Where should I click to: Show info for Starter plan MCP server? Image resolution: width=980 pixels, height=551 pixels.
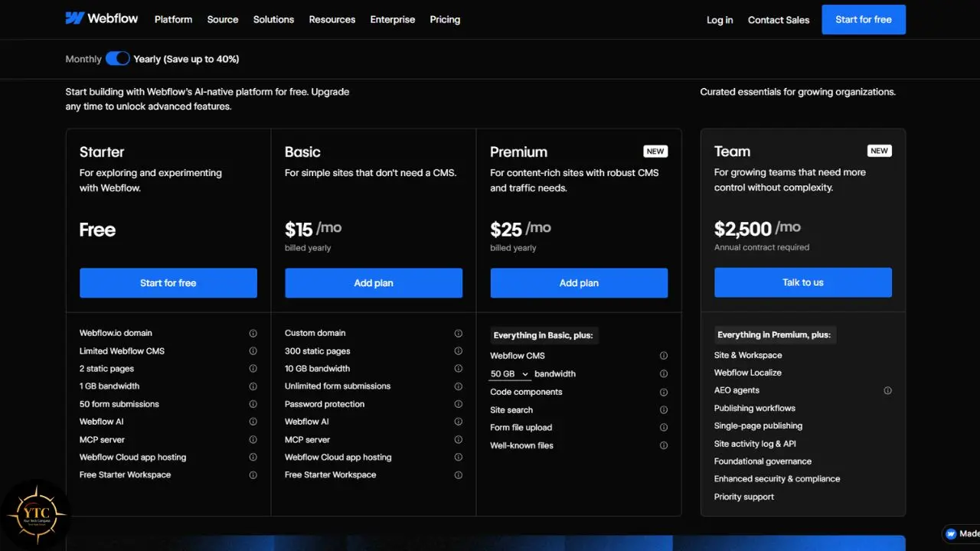click(x=253, y=440)
